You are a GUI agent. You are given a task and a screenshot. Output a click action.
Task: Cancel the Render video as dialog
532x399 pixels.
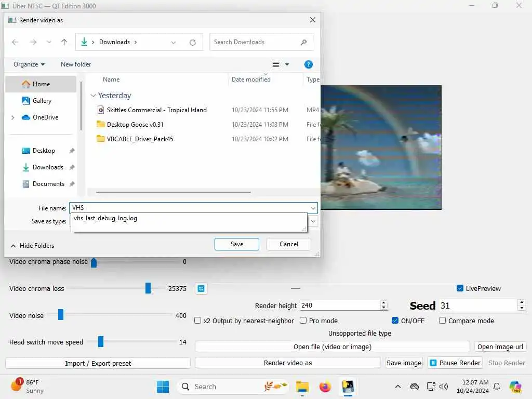[289, 244]
